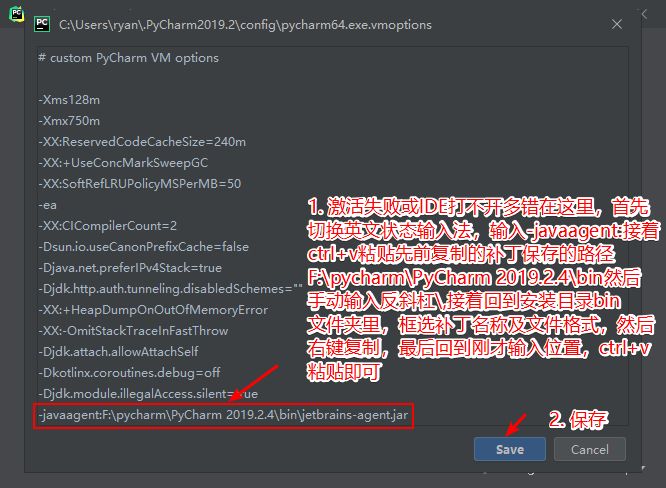Click the PyCharm icon in dialog title
Image resolution: width=666 pixels, height=488 pixels.
(x=42, y=24)
